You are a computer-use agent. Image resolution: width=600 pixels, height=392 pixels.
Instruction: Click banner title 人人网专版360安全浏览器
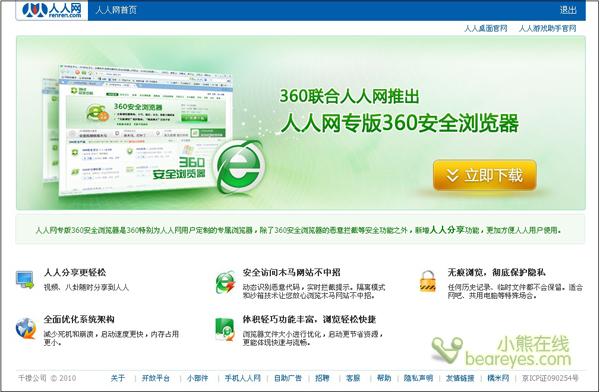(400, 123)
